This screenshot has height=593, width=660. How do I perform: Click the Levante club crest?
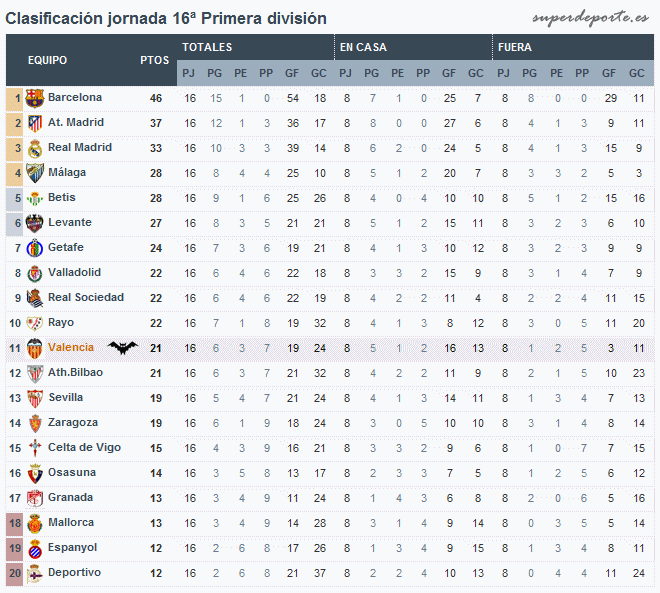(x=35, y=223)
